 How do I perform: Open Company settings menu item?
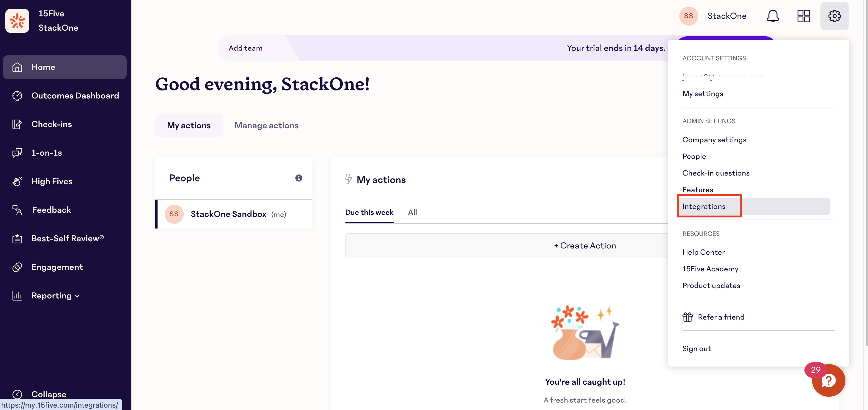point(714,140)
